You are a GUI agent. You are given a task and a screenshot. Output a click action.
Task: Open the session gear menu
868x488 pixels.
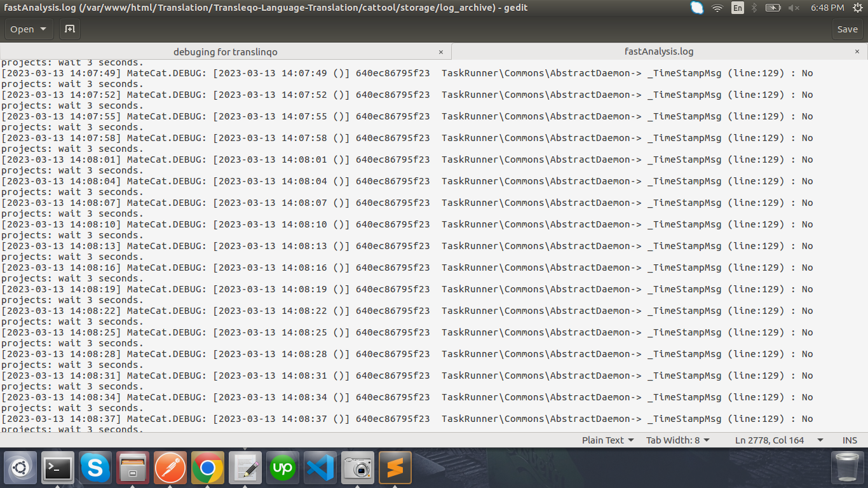[x=858, y=8]
